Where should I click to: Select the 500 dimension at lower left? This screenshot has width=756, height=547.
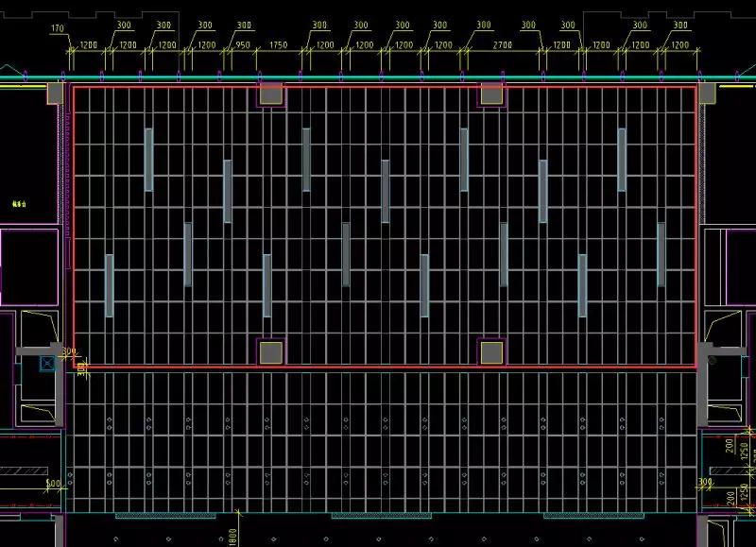tap(53, 483)
